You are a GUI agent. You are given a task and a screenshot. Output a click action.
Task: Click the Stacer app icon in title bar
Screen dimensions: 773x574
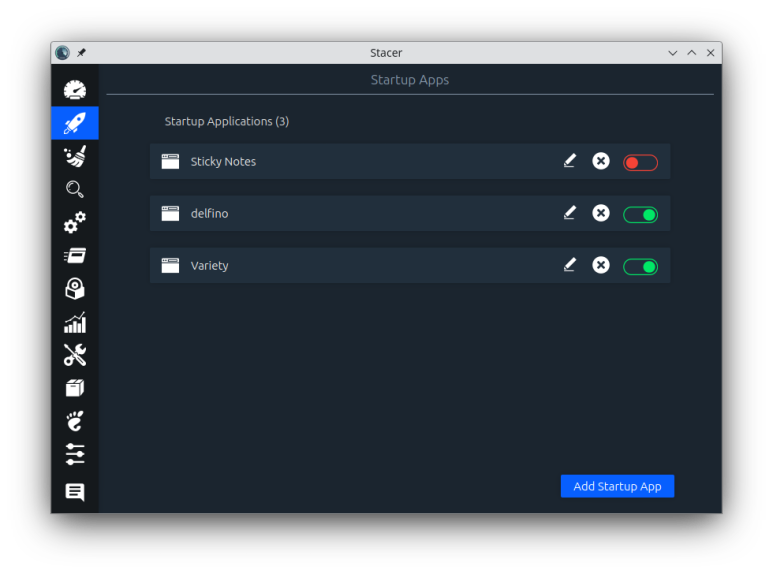tap(63, 52)
